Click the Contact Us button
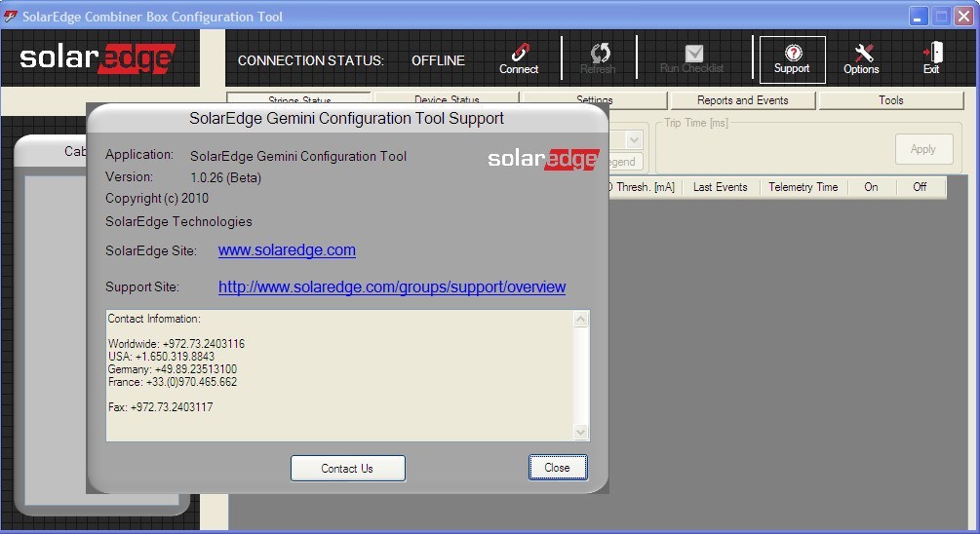 coord(347,469)
